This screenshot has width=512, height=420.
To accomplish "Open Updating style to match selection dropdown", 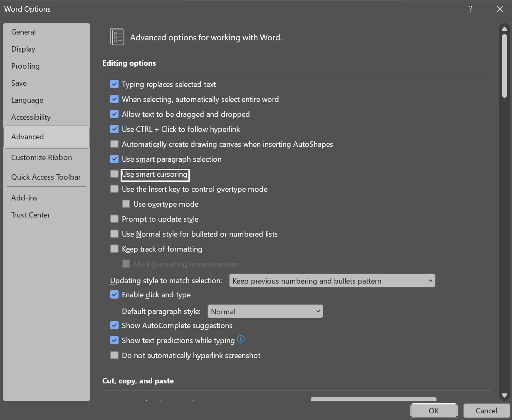I will (332, 281).
